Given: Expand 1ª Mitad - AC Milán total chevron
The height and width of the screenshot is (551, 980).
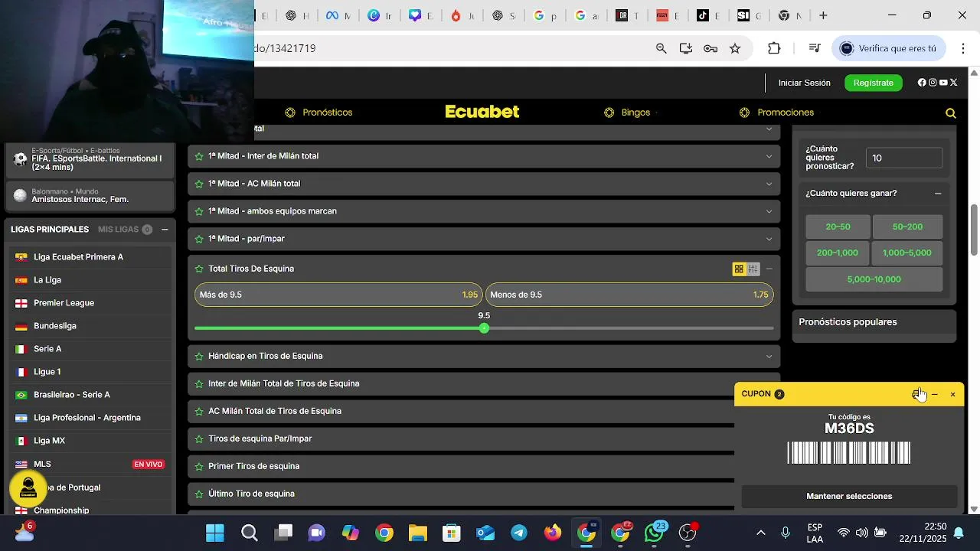Looking at the screenshot, I should click(769, 184).
